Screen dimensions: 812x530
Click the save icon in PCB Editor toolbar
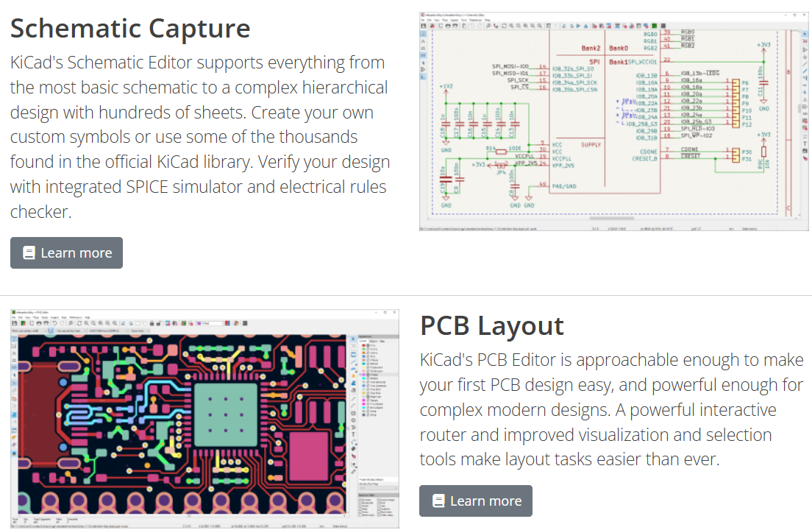pyautogui.click(x=15, y=323)
